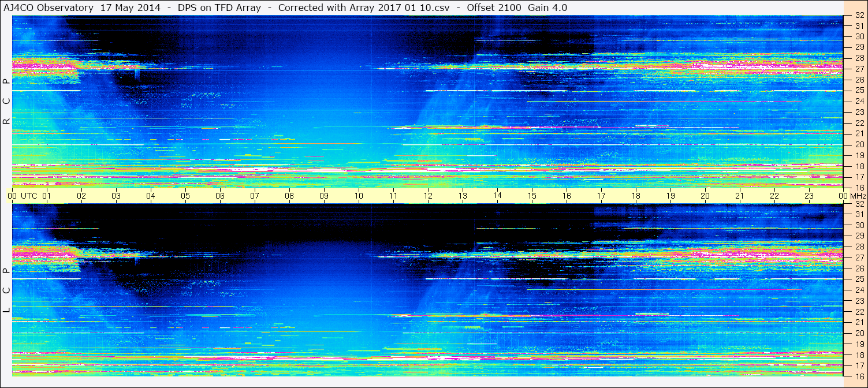Screen dimensions: 868x388
Task: Select the 17 hour tick on time axis
Action: click(x=601, y=196)
